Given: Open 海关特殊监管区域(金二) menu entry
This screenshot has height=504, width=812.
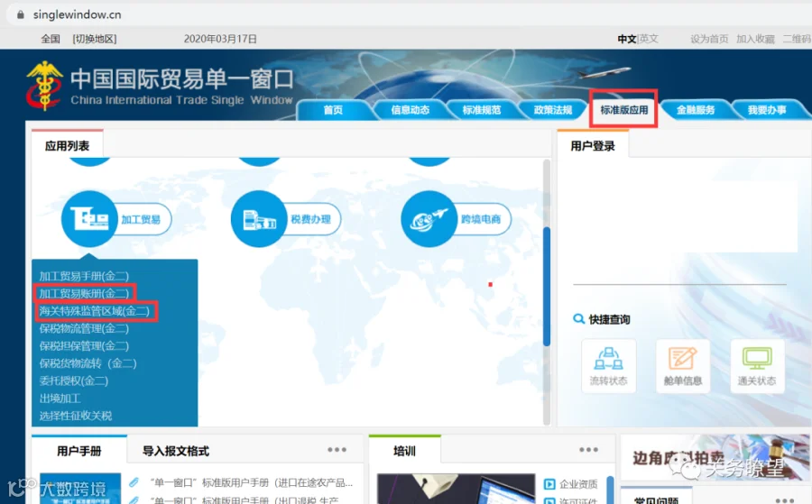Looking at the screenshot, I should 94,311.
